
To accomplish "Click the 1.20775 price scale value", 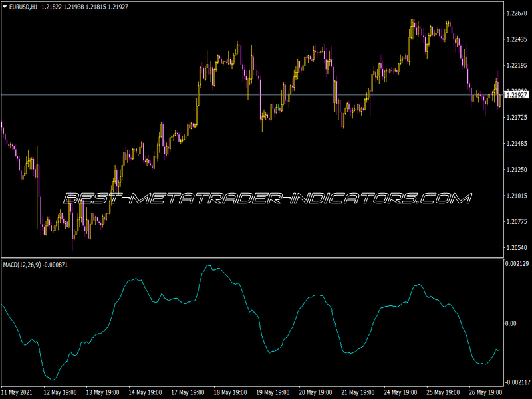I will tap(517, 221).
